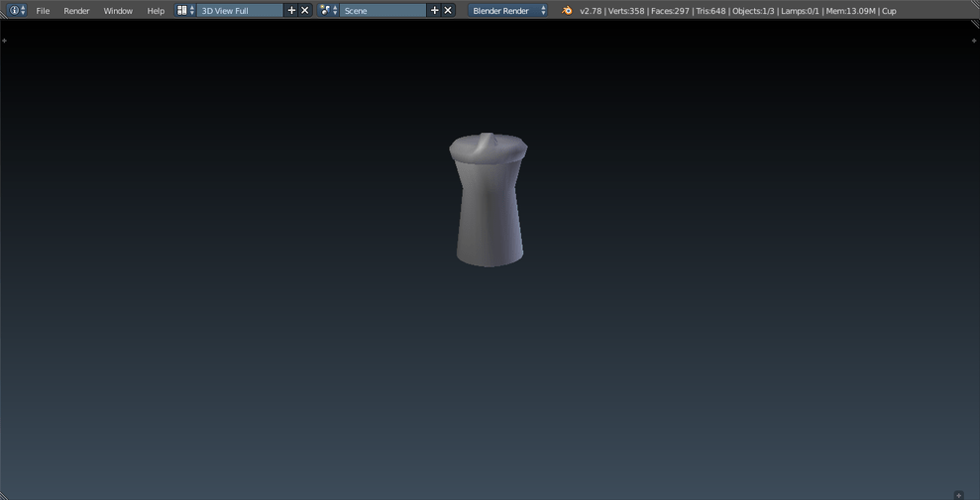980x500 pixels.
Task: Delete the current Scene with X
Action: pyautogui.click(x=448, y=11)
